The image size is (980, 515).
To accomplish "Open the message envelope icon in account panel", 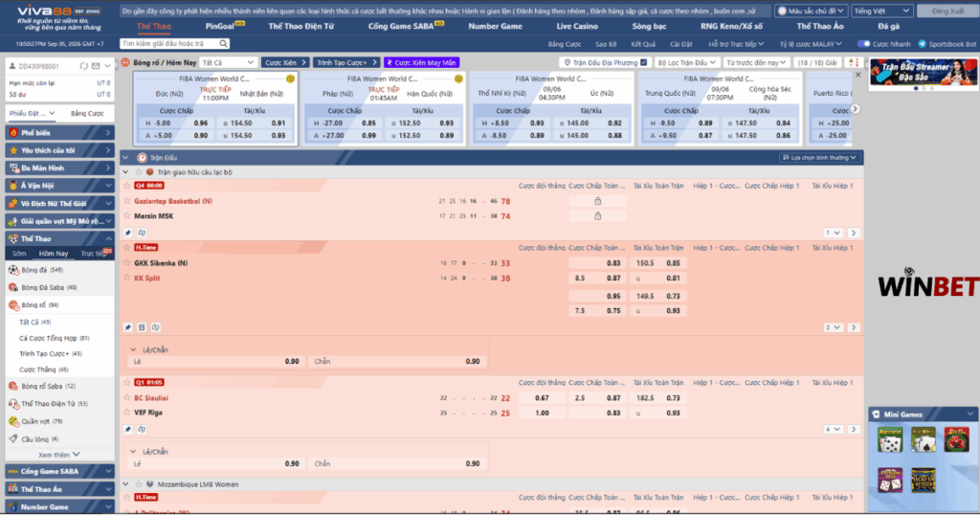I will tap(96, 66).
